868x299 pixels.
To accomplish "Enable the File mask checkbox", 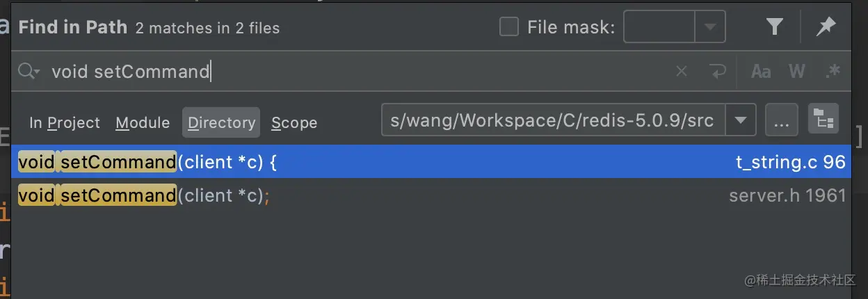I will pos(509,27).
